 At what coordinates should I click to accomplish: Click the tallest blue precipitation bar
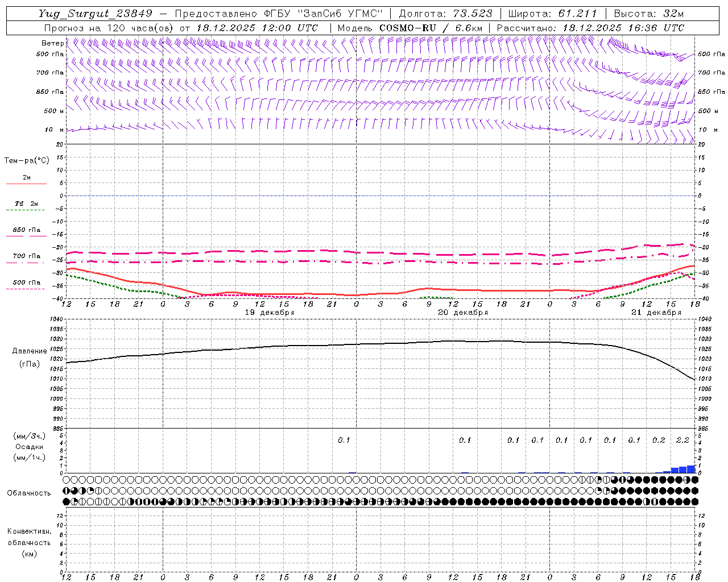pyautogui.click(x=691, y=469)
